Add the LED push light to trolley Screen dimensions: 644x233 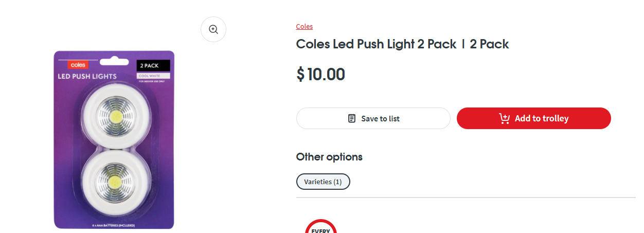[x=534, y=118]
